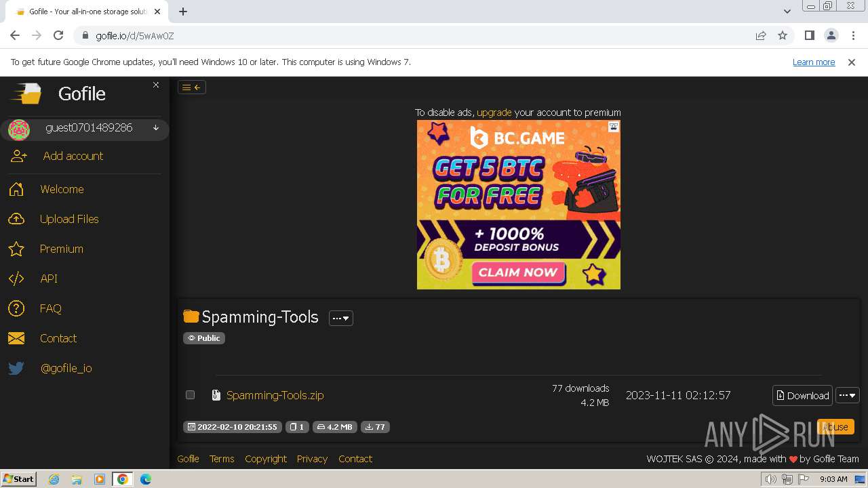This screenshot has height=488, width=868.
Task: Toggle the sidebar collapse button
Action: (191, 87)
